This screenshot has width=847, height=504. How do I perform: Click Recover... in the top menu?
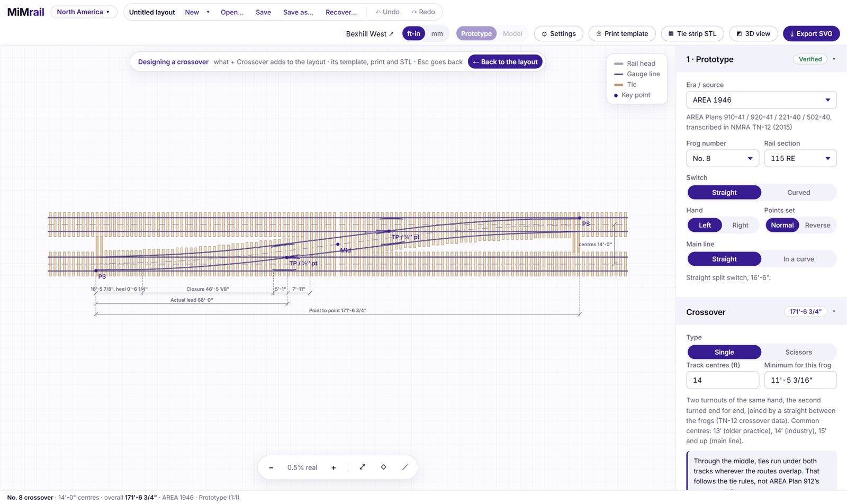pyautogui.click(x=341, y=12)
